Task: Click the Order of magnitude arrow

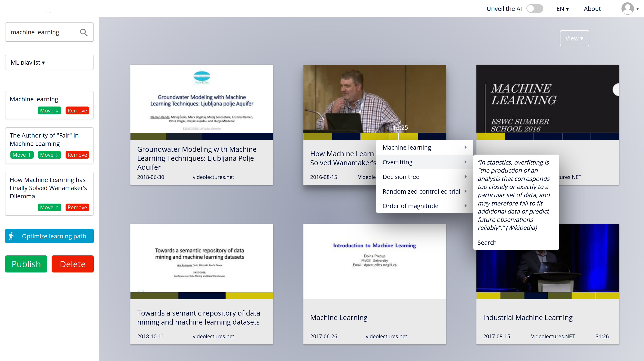Action: point(465,206)
